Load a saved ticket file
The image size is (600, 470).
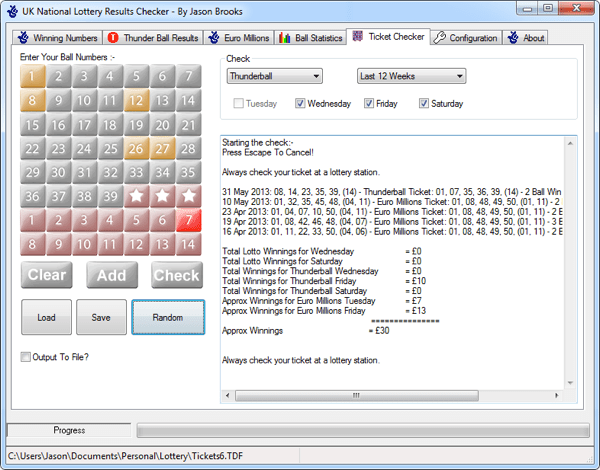46,317
